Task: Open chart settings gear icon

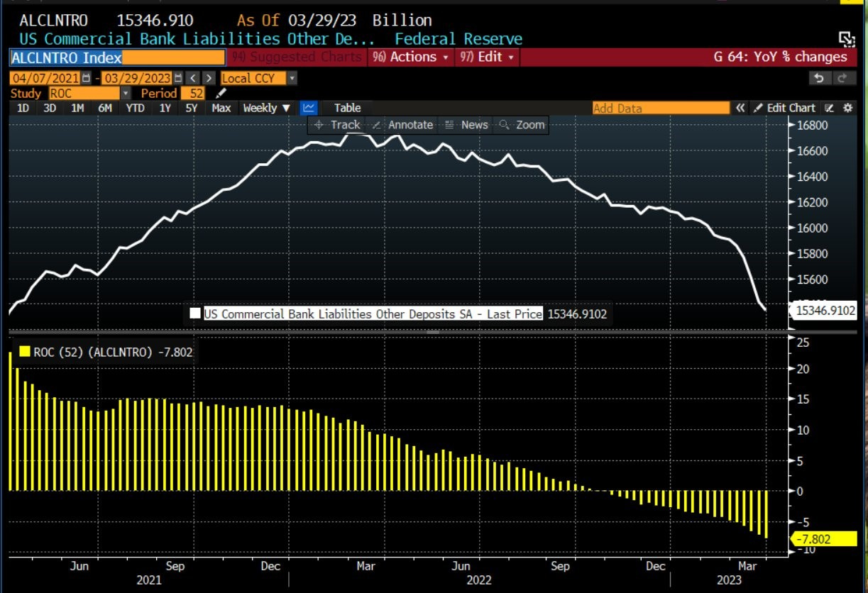Action: point(847,108)
